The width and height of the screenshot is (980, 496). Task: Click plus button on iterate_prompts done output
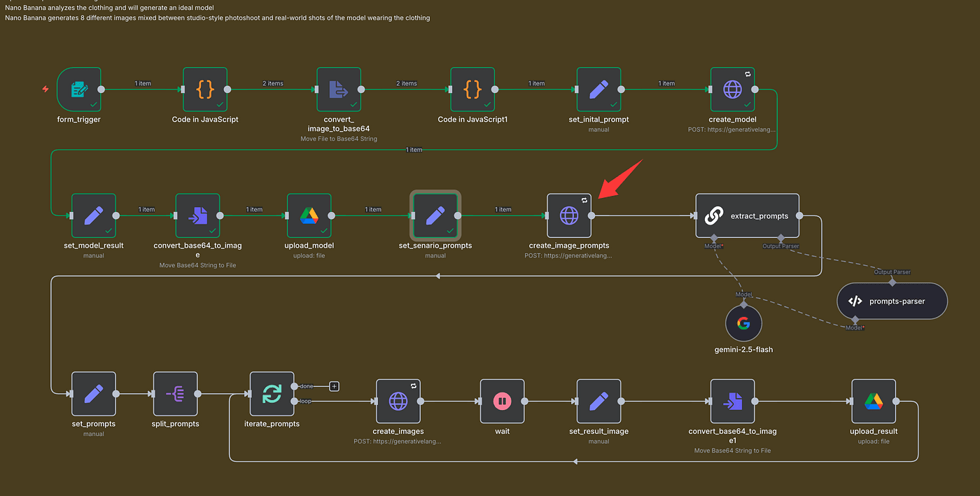pyautogui.click(x=334, y=386)
